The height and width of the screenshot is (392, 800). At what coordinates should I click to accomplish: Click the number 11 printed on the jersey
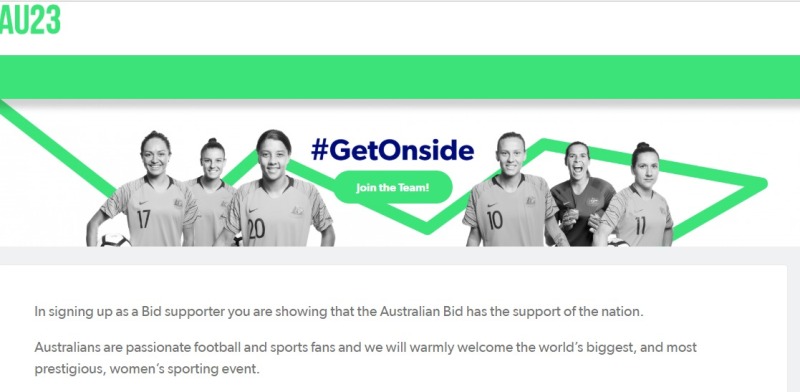pyautogui.click(x=640, y=225)
